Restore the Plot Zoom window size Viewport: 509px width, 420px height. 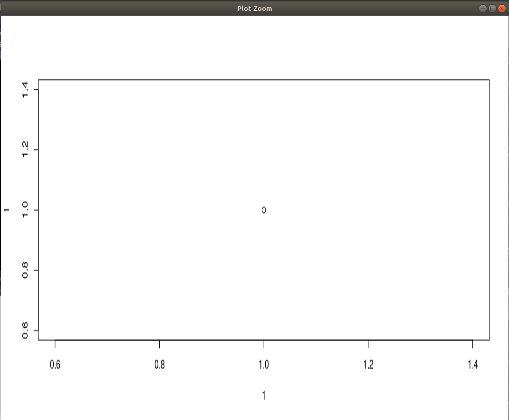pos(491,8)
